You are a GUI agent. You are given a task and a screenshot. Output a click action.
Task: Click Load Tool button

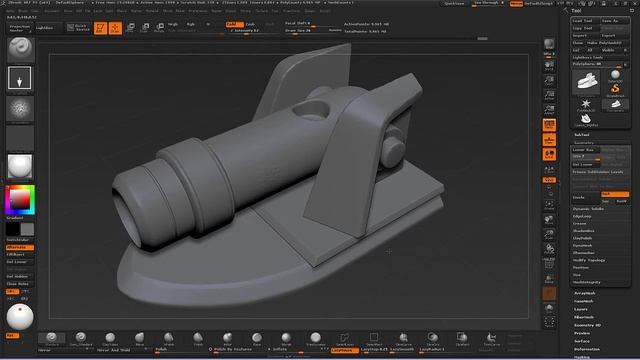coord(586,21)
